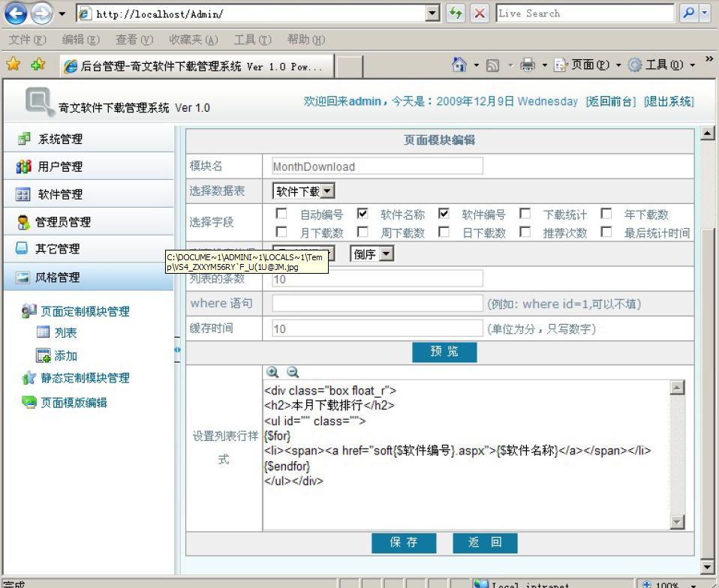Click the 退出系统 link
Image resolution: width=719 pixels, height=588 pixels.
pos(669,101)
